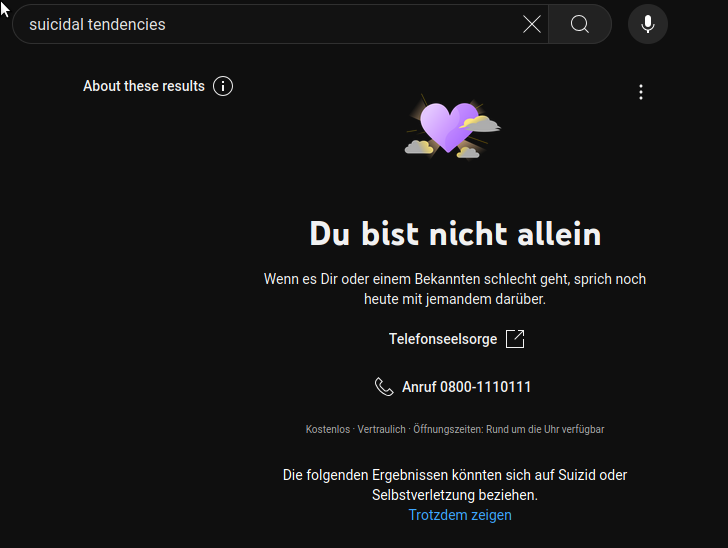Click the magnifying glass search button
The image size is (728, 548).
point(580,24)
